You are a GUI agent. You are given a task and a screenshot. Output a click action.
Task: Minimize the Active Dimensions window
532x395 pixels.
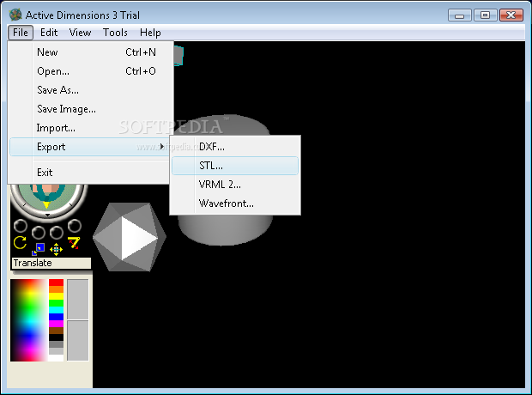459,15
